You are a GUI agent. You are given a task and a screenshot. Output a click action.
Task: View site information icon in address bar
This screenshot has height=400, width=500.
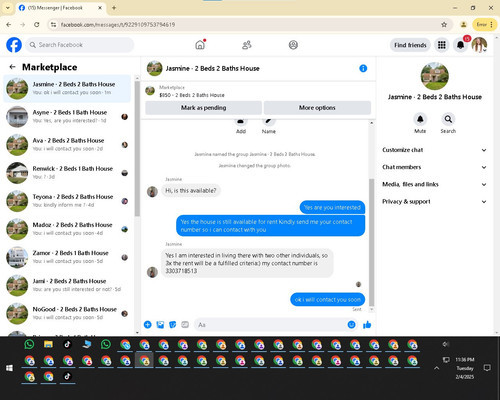[53, 24]
